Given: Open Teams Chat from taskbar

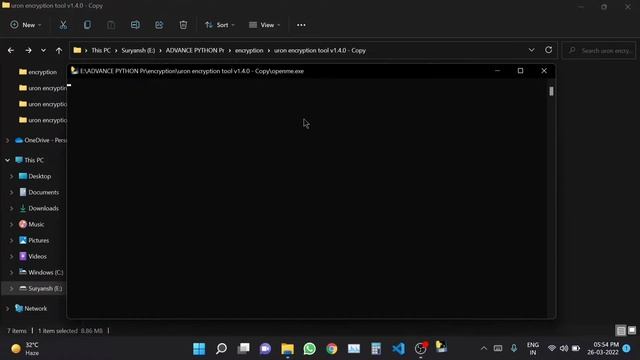Looking at the screenshot, I should tap(265, 349).
